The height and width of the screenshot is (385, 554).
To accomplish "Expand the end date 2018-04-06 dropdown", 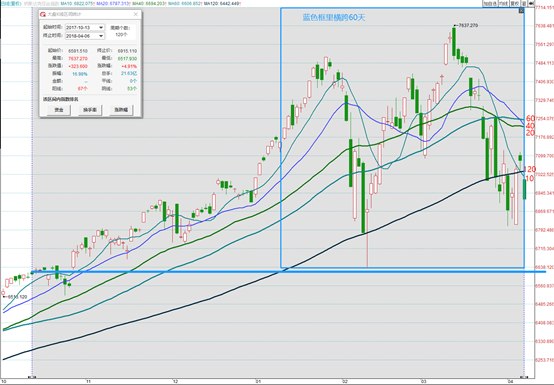I will coord(101,36).
